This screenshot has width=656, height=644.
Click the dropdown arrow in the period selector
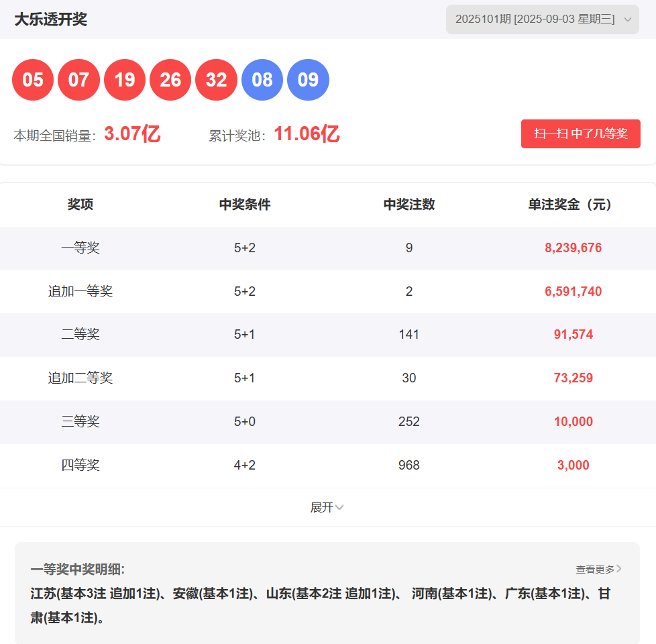pos(628,19)
